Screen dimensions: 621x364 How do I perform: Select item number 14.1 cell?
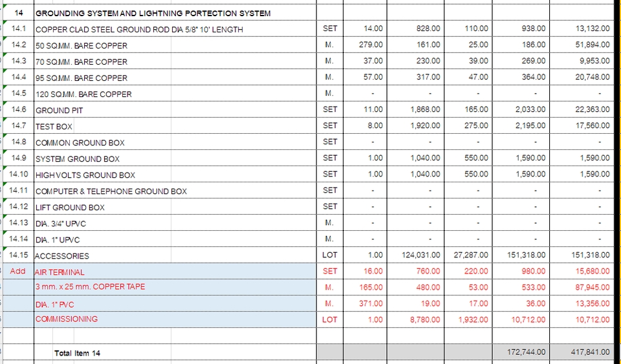click(x=18, y=28)
